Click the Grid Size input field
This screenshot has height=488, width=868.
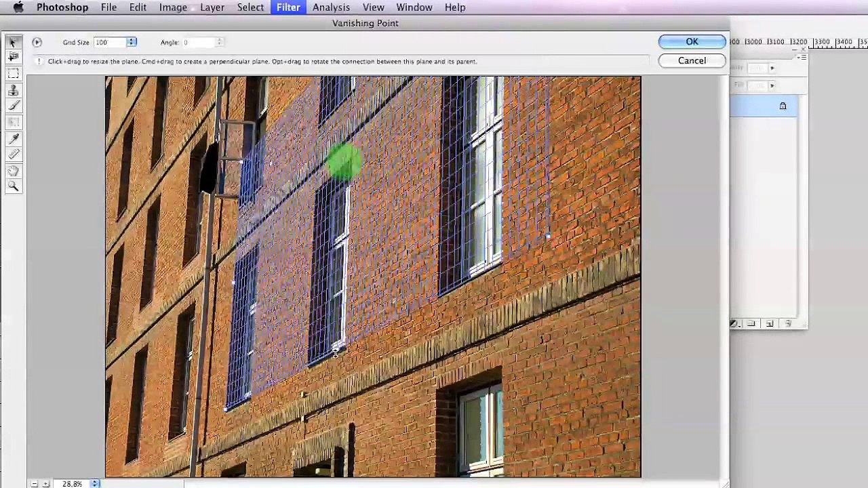[110, 42]
